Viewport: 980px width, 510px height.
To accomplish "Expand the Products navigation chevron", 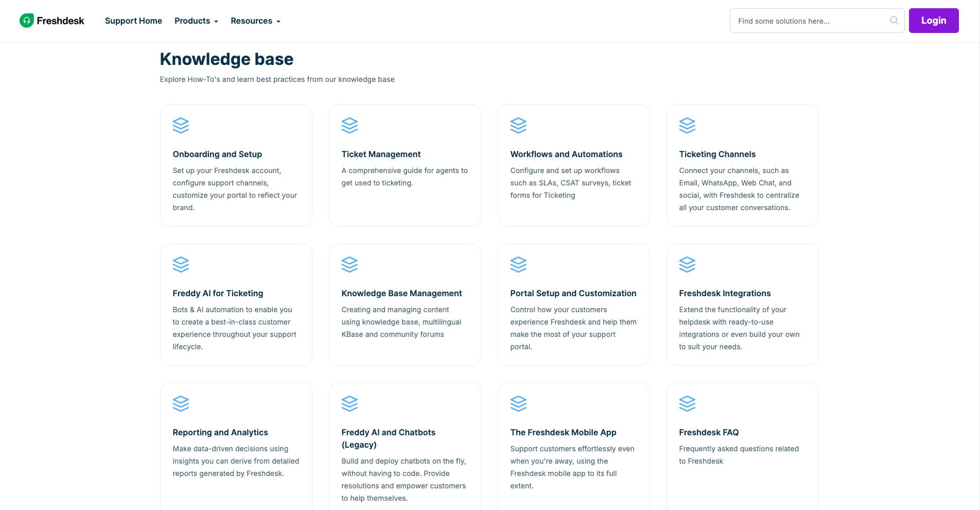I will pyautogui.click(x=216, y=22).
